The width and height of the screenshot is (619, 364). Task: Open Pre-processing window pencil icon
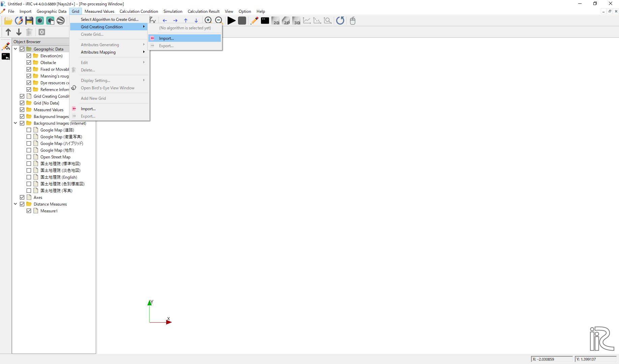(x=255, y=21)
